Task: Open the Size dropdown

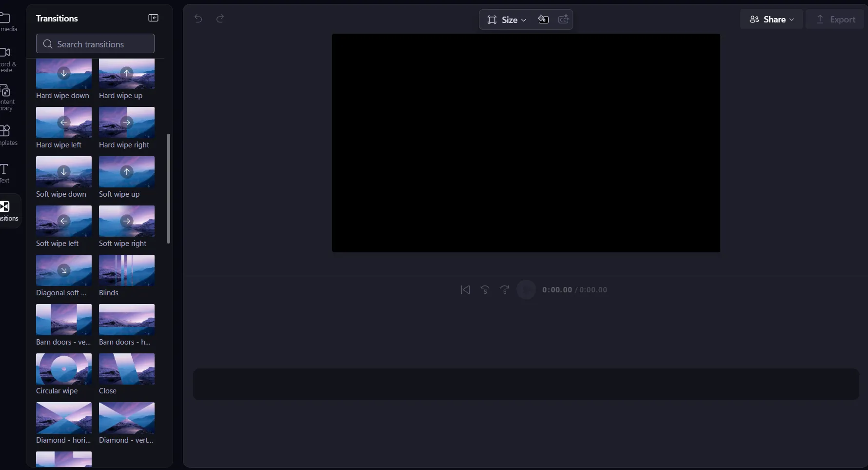Action: [x=507, y=20]
